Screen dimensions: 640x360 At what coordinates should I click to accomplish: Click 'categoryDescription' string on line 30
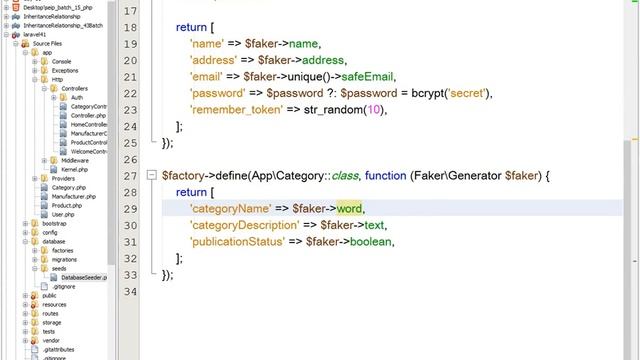click(x=244, y=225)
